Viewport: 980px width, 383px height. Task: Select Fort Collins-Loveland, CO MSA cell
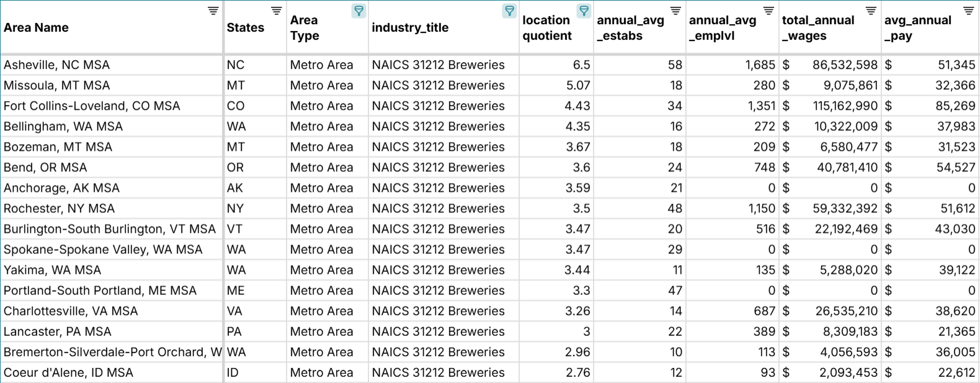[x=92, y=106]
